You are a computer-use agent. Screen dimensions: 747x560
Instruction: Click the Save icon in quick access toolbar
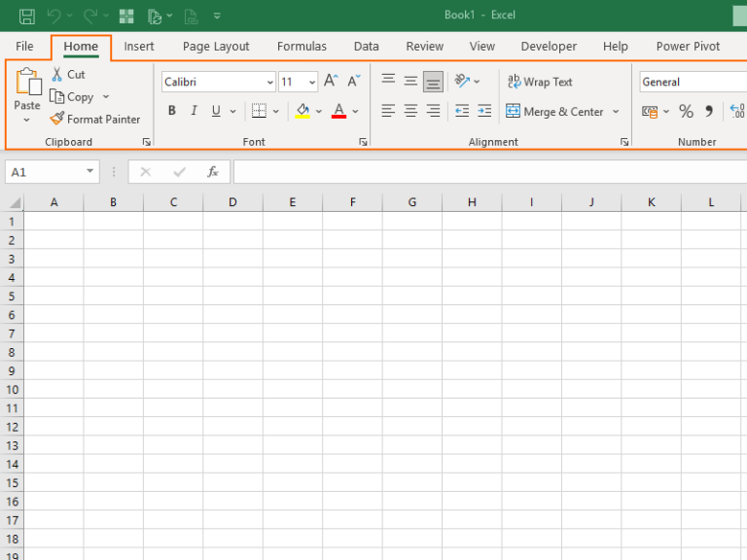pos(26,17)
